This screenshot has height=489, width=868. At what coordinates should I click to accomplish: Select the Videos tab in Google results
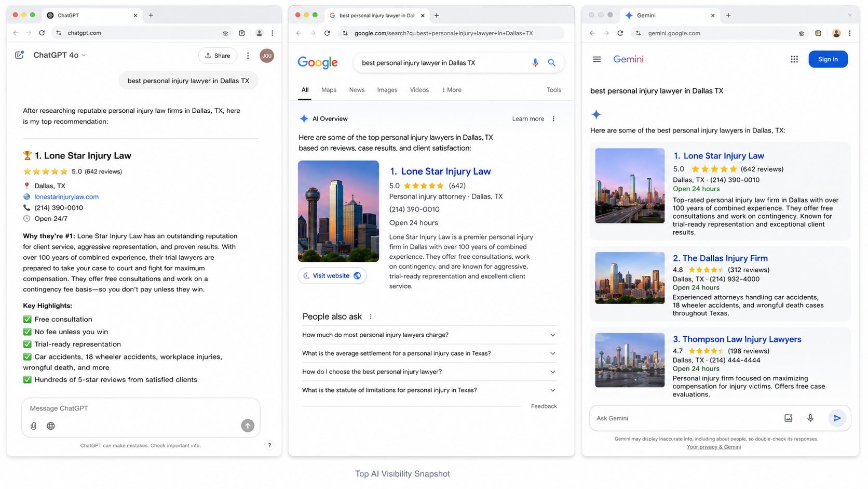coord(419,90)
